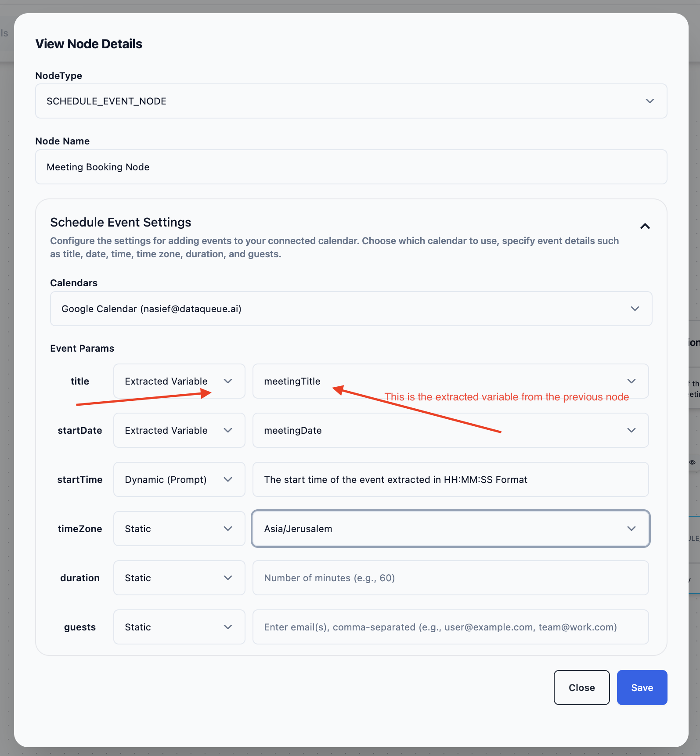Change title source type from Extracted Variable
Viewport: 700px width, 756px height.
(x=179, y=381)
